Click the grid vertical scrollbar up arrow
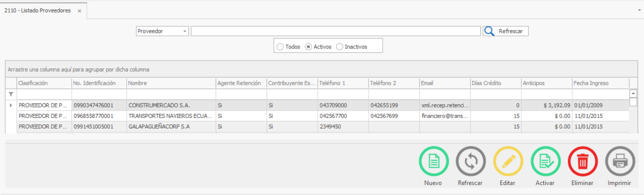The width and height of the screenshot is (644, 195). [633, 93]
